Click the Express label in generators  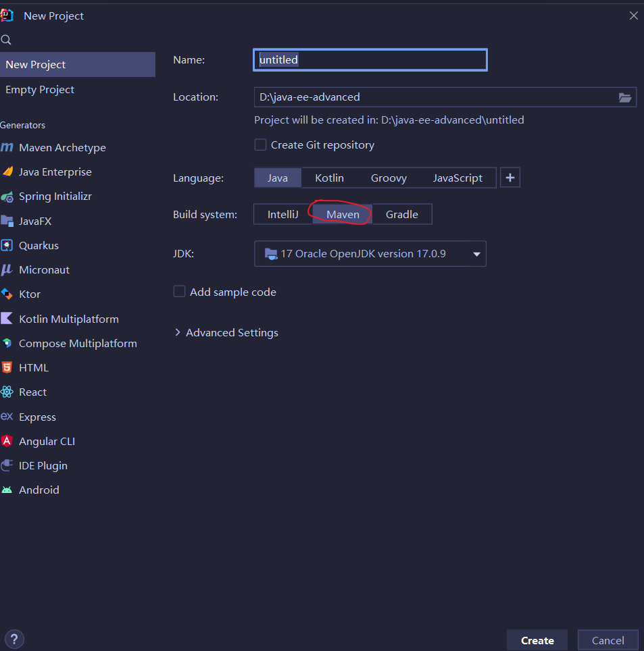click(37, 417)
